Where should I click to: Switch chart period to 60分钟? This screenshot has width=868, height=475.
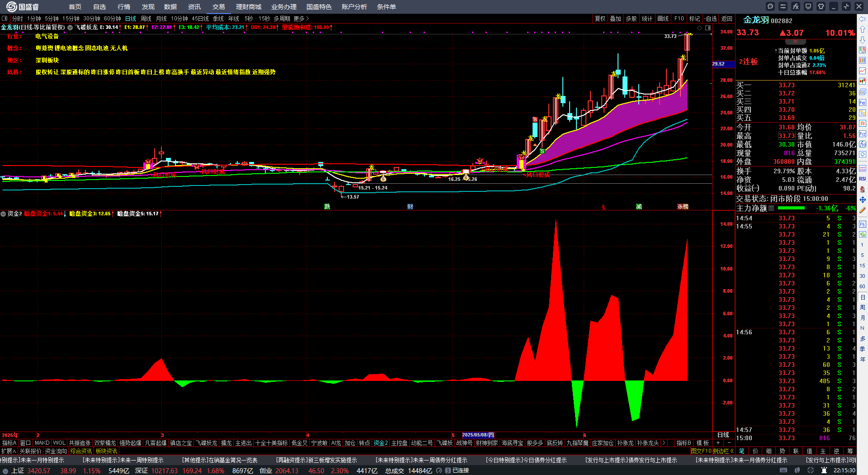coord(113,19)
